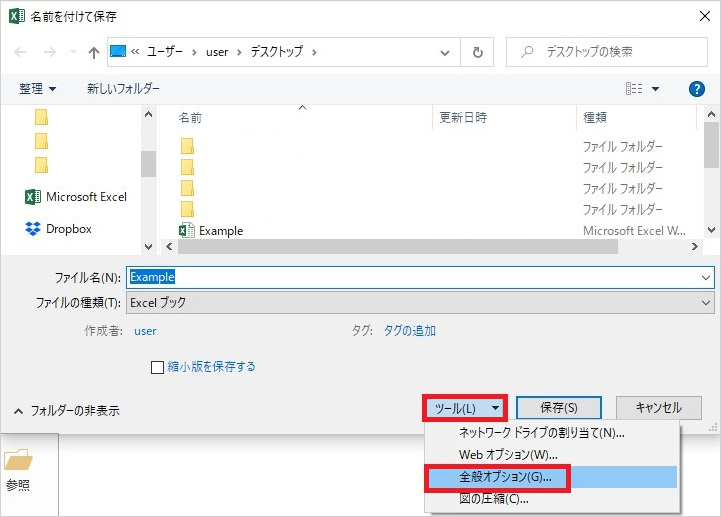Click file list vertical scrollbar down arrow
Screen dimensions: 721x517
(711, 230)
